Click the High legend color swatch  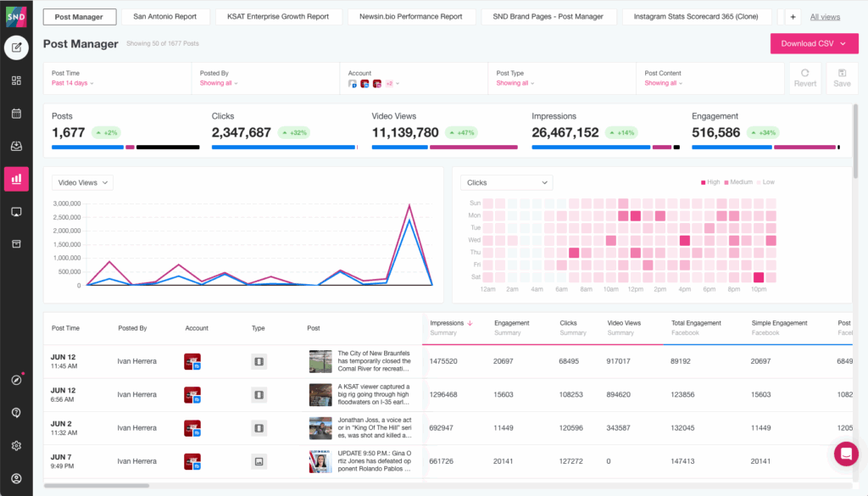point(703,182)
